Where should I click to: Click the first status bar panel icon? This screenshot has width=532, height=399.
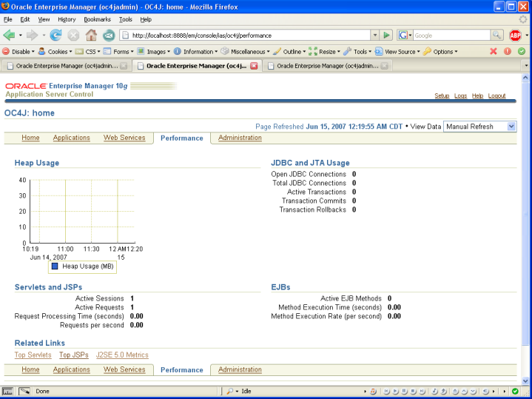pyautogui.click(x=8, y=391)
